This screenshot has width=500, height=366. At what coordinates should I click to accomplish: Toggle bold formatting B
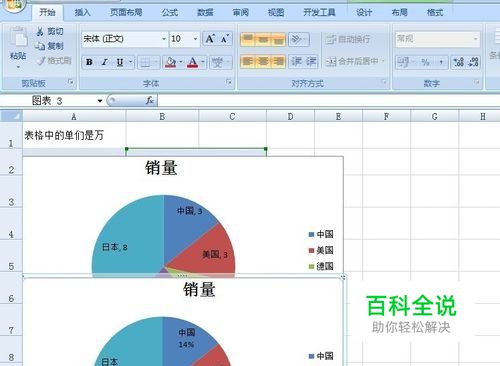[89, 62]
